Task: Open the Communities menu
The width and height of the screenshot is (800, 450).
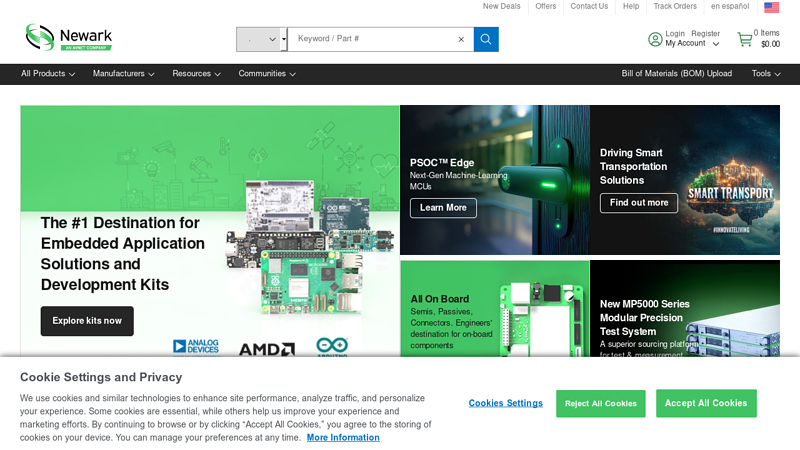Action: point(267,74)
